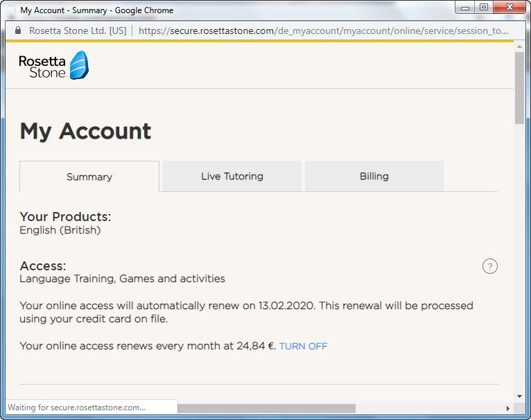Minimize the Chrome window

tap(465, 8)
